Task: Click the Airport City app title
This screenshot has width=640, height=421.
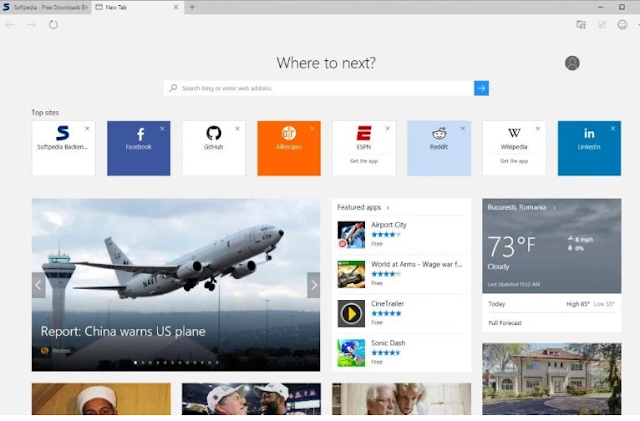Action: coord(389,225)
